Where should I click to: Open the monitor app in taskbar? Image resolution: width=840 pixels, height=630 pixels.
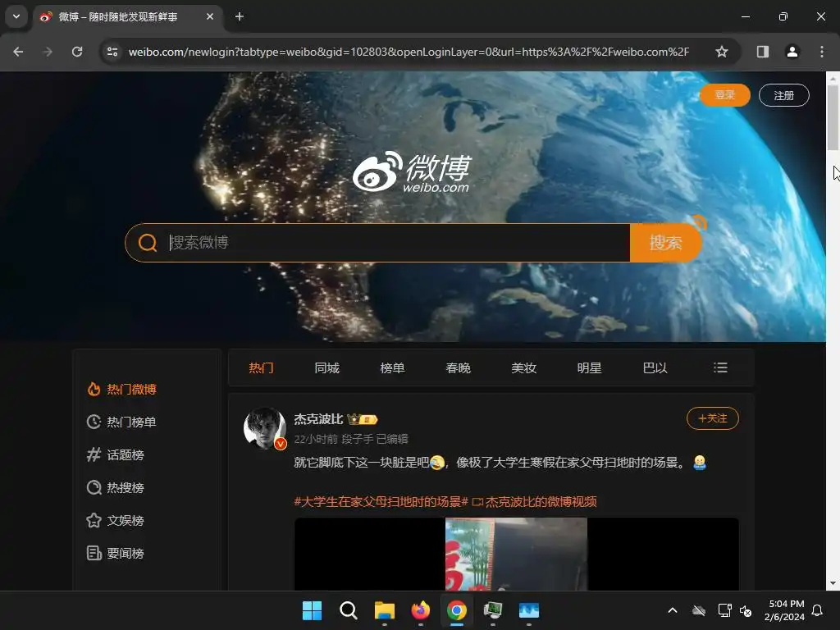(493, 610)
